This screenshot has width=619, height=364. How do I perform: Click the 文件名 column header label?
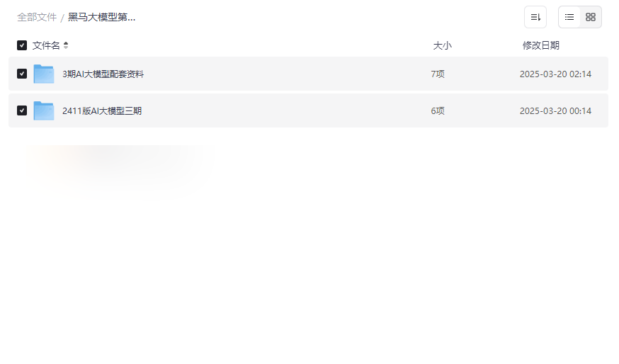click(46, 45)
